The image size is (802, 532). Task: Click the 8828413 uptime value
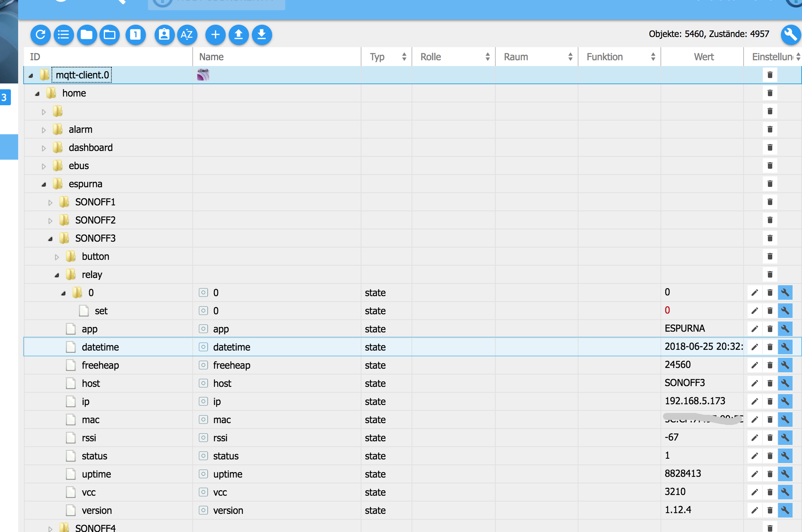point(683,474)
